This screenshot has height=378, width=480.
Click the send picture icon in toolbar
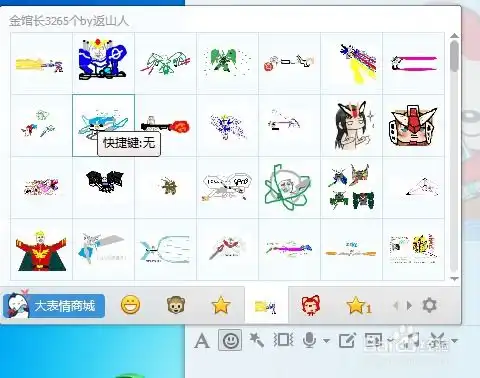(373, 340)
